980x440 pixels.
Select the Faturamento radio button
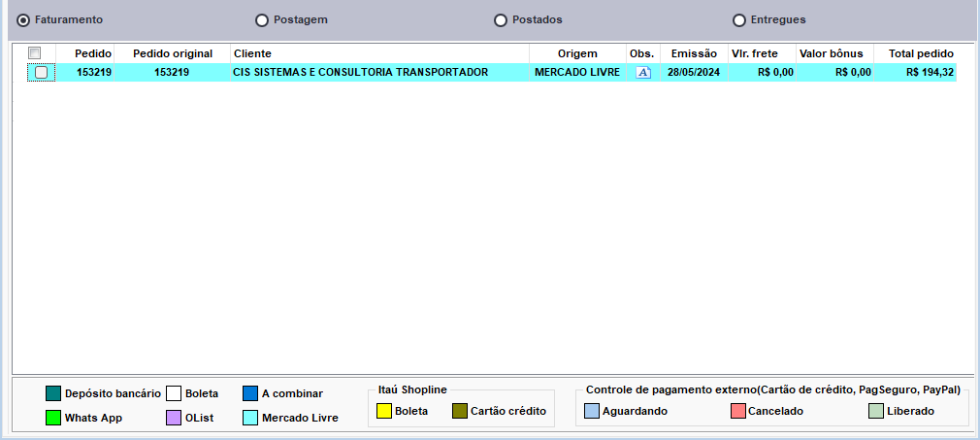24,19
